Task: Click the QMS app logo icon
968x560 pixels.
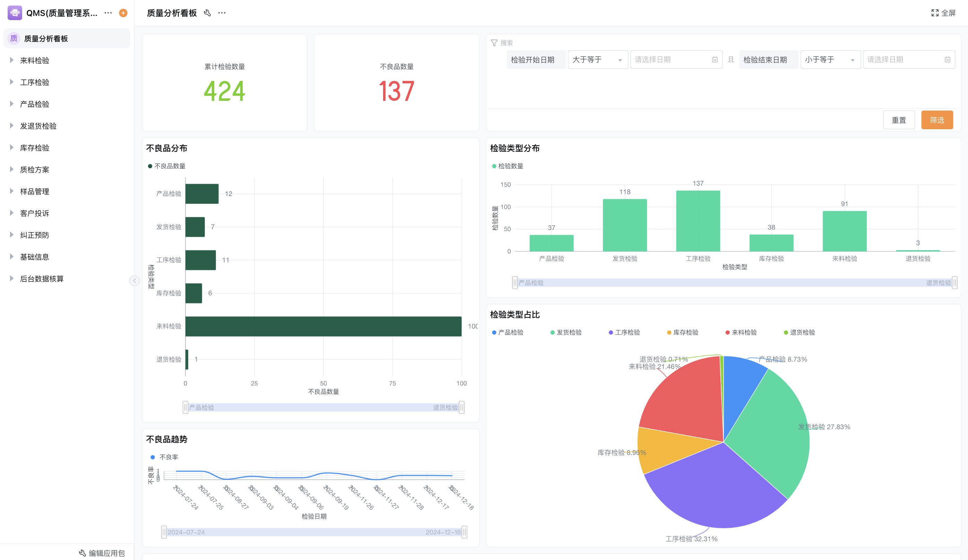Action: point(15,13)
